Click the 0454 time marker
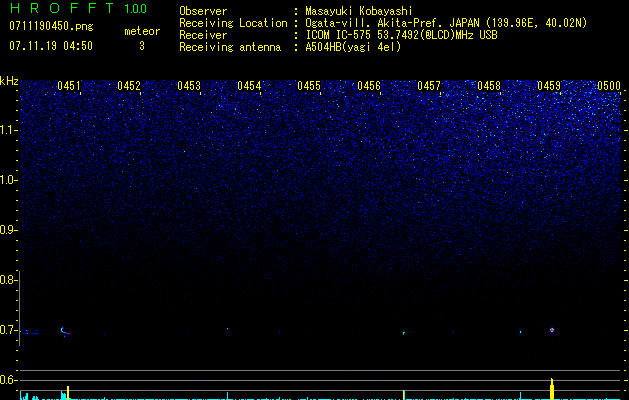The height and width of the screenshot is (400, 629). pos(249,86)
